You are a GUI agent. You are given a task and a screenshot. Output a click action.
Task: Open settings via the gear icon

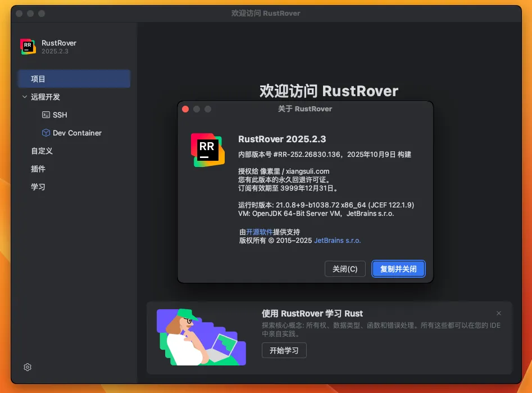[x=28, y=367]
